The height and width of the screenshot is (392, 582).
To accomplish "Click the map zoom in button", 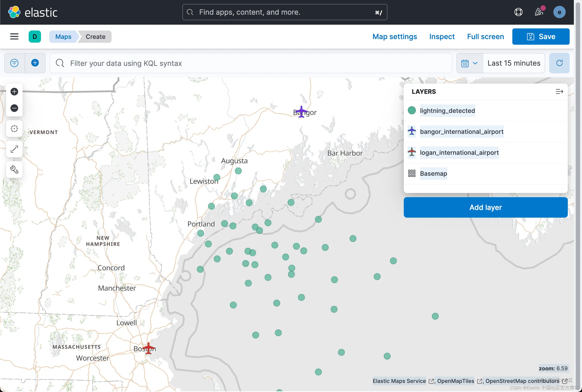I will [x=14, y=91].
